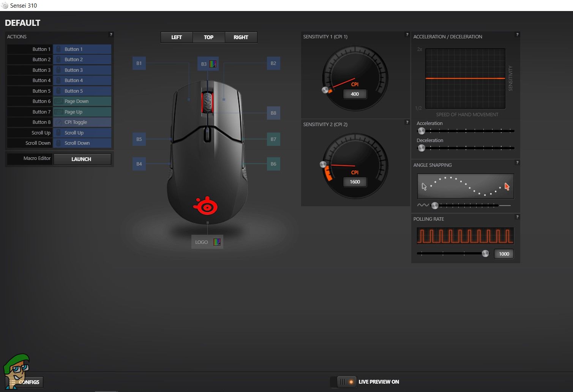Viewport: 573px width, 392px height.
Task: Click the CPI 1 dial knob
Action: [x=325, y=90]
